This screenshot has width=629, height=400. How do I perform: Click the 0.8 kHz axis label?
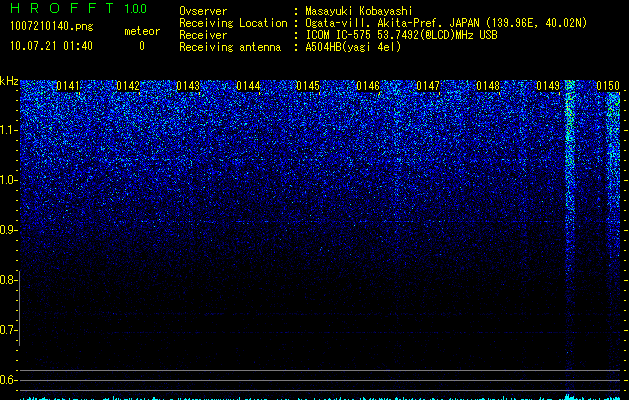pos(9,280)
